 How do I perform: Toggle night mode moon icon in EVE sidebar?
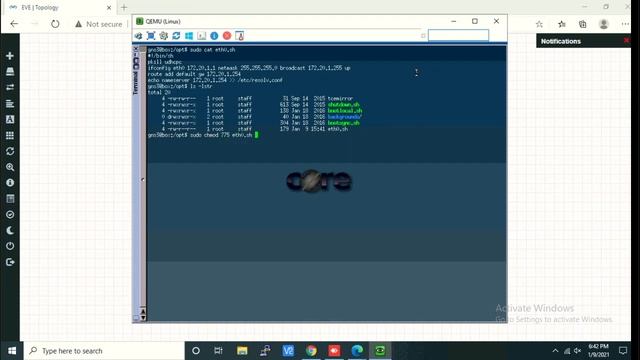[x=10, y=231]
